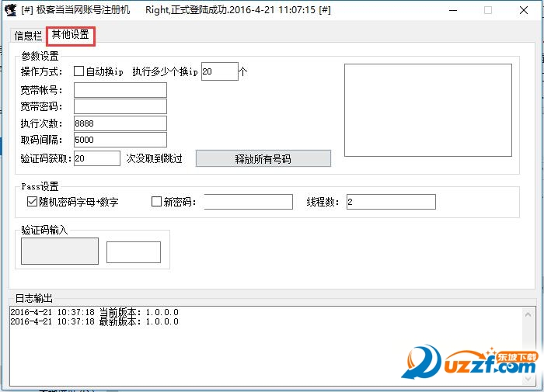This screenshot has width=544, height=392.
Task: Close the 极客当当网账号注册机 window
Action: pos(524,10)
